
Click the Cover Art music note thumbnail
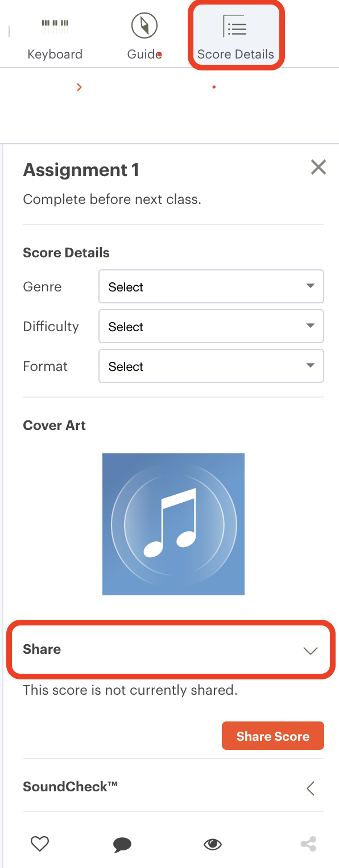[173, 524]
